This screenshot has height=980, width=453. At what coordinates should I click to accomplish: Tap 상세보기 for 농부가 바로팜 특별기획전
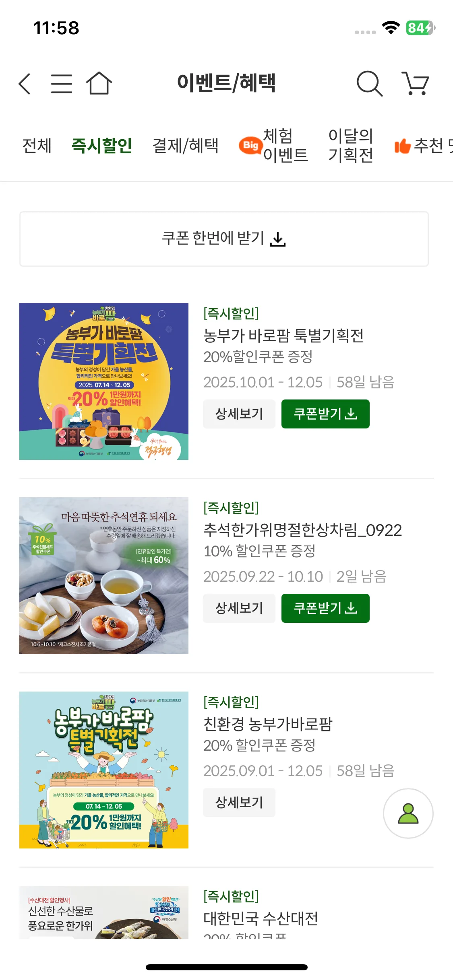pos(239,414)
